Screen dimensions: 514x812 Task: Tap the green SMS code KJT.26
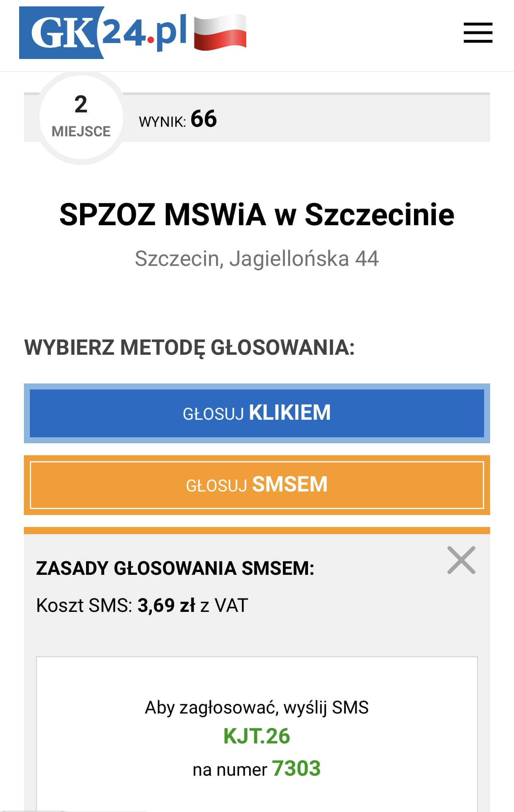(257, 736)
